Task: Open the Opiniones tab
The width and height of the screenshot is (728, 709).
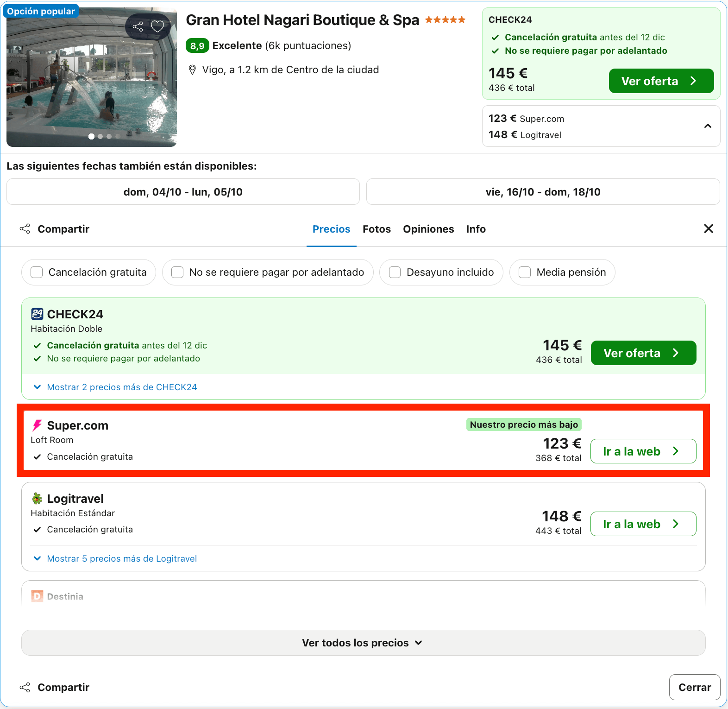Action: click(428, 229)
